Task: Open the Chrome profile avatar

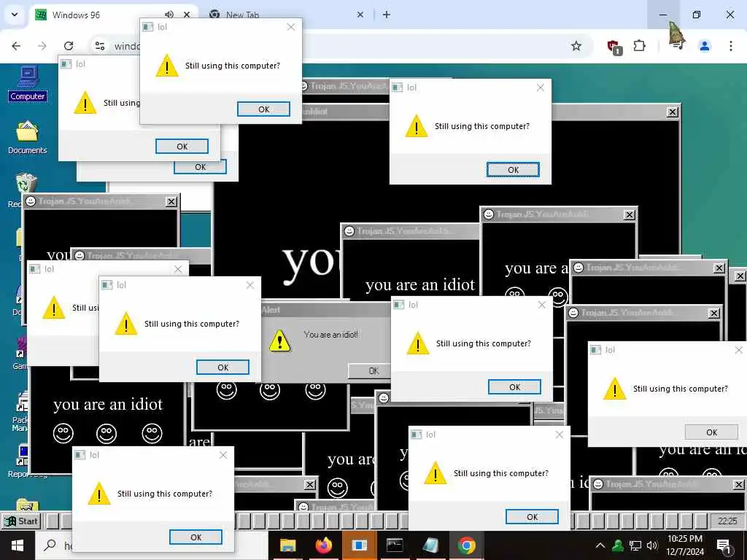Action: (x=705, y=46)
